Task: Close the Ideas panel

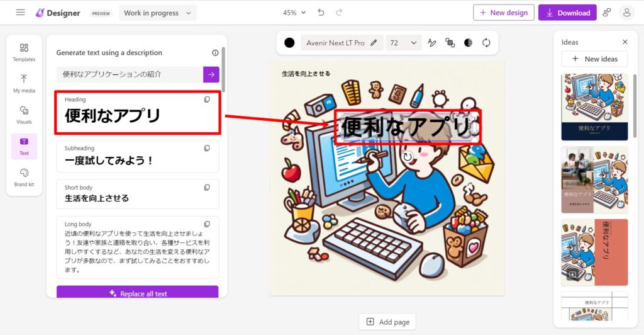Action: pos(625,42)
